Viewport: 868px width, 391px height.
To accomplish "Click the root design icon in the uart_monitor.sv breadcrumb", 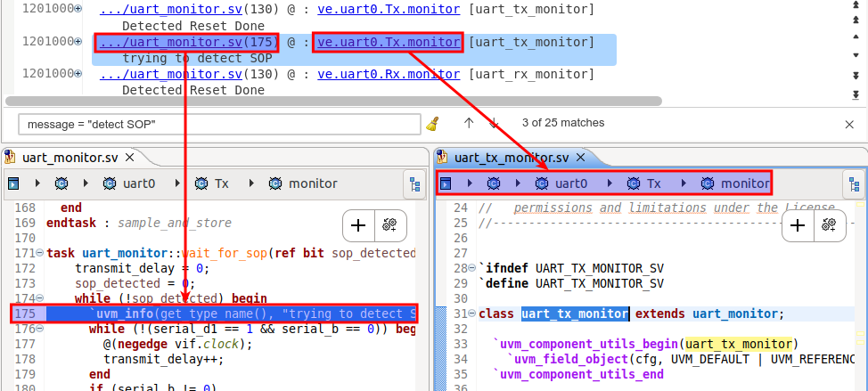I will (13, 183).
